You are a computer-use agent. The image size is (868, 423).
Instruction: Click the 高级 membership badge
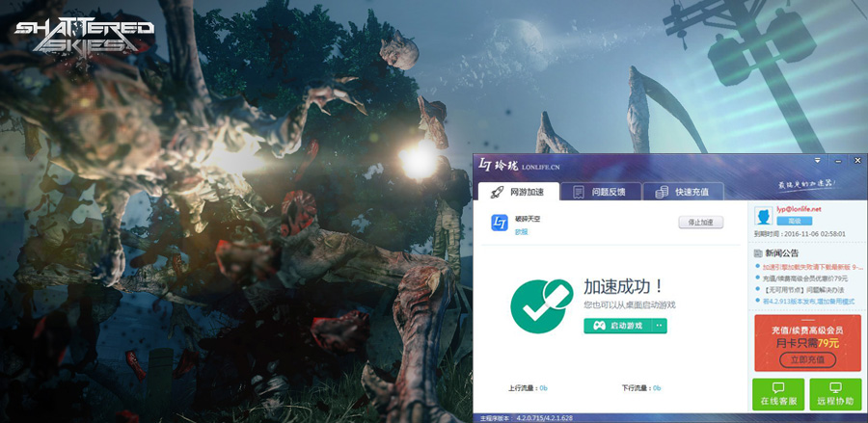pyautogui.click(x=795, y=221)
